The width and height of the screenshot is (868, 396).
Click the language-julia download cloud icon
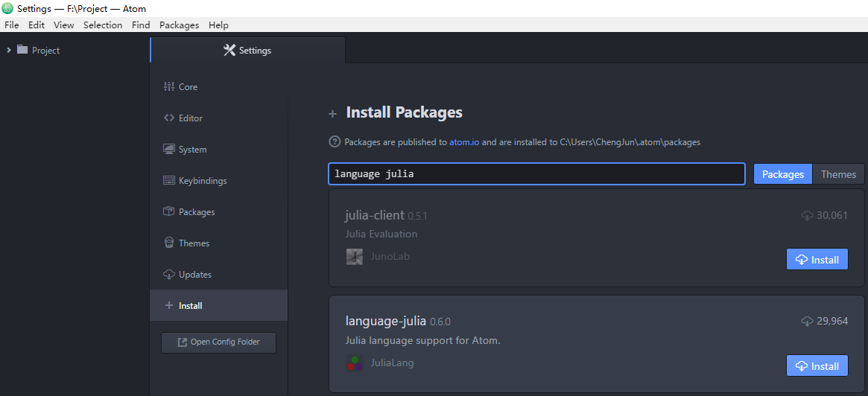[807, 322]
